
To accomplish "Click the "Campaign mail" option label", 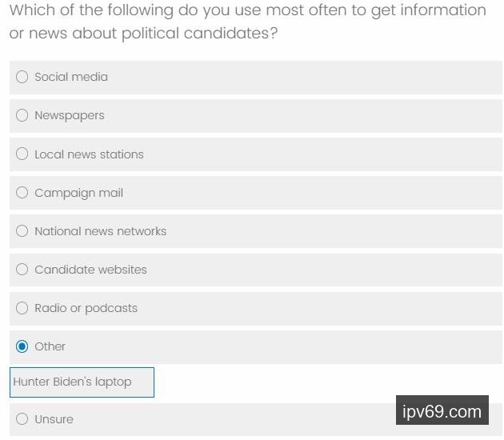I will 78,193.
